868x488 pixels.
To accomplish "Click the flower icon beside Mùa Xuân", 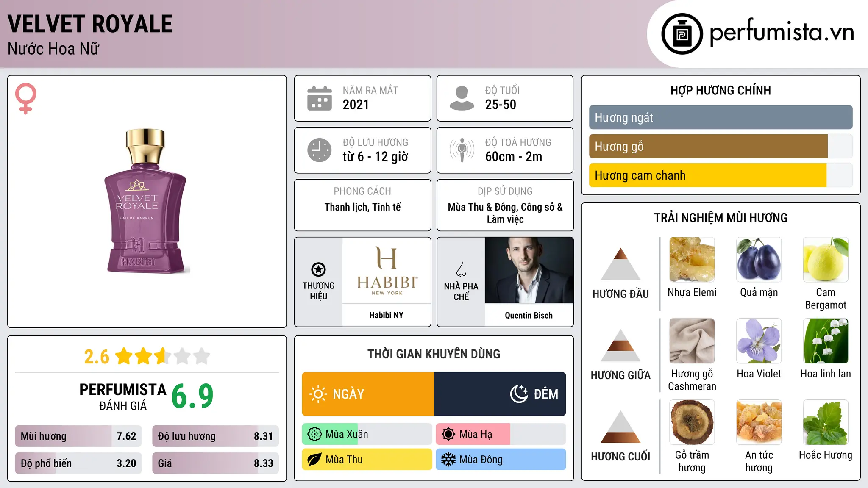I will 314,434.
